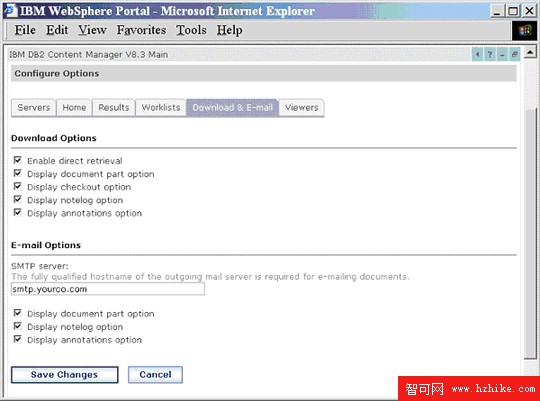Click the Internet Explorer title bar icon
The width and height of the screenshot is (540, 401).
point(11,10)
